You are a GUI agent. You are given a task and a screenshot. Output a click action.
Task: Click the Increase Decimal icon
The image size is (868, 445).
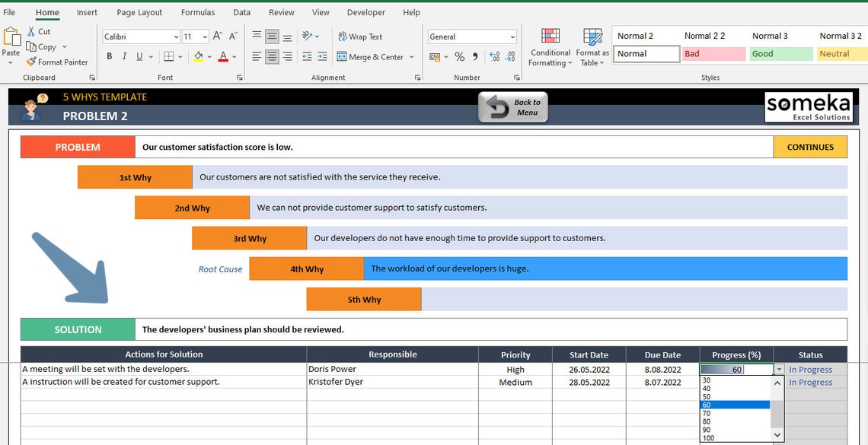(493, 56)
